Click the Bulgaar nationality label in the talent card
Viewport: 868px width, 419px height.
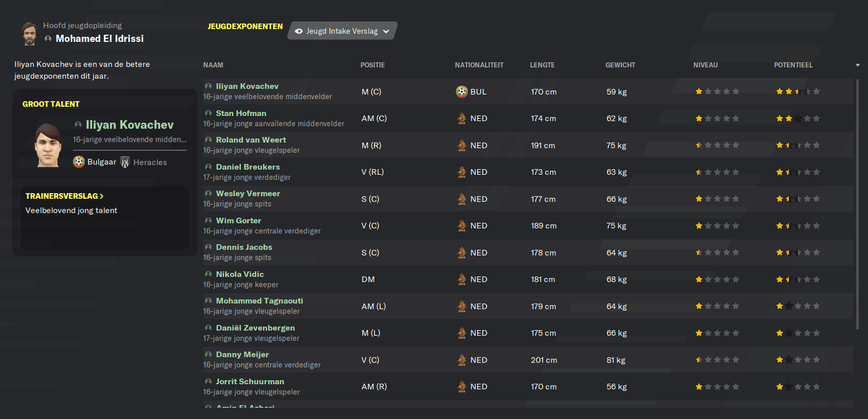[102, 162]
